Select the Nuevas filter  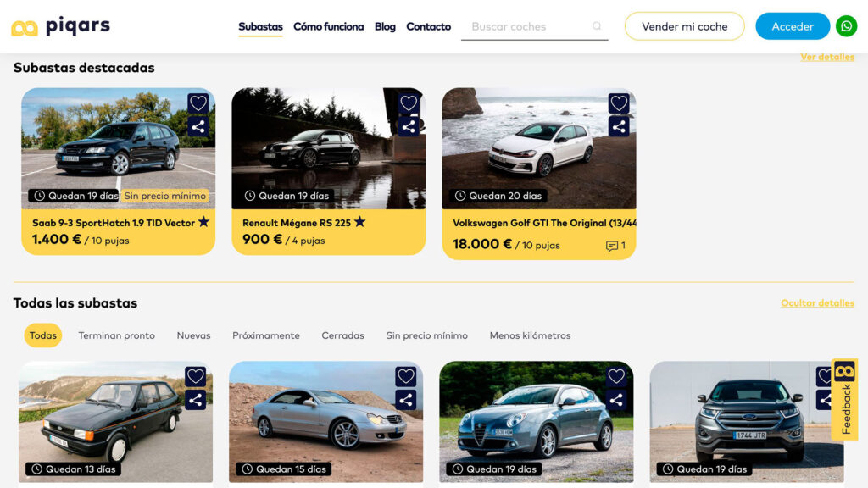click(x=193, y=335)
